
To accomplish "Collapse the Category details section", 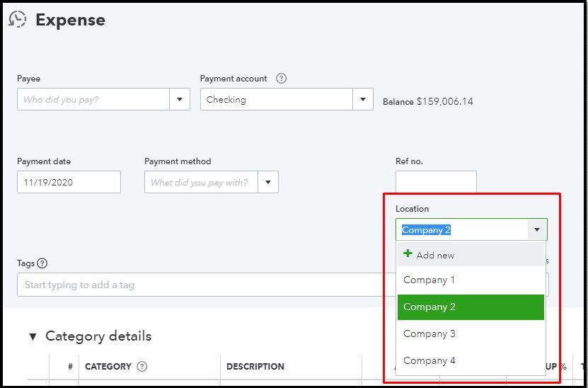I will point(33,336).
